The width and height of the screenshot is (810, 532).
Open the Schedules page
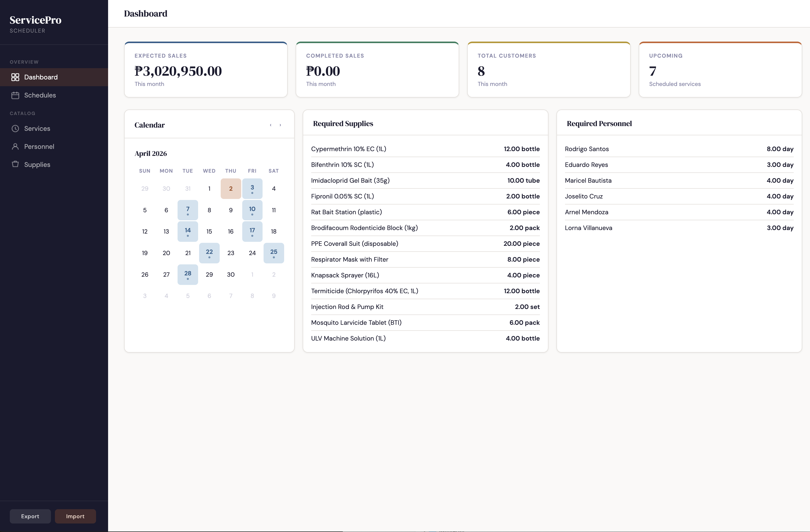(x=40, y=95)
